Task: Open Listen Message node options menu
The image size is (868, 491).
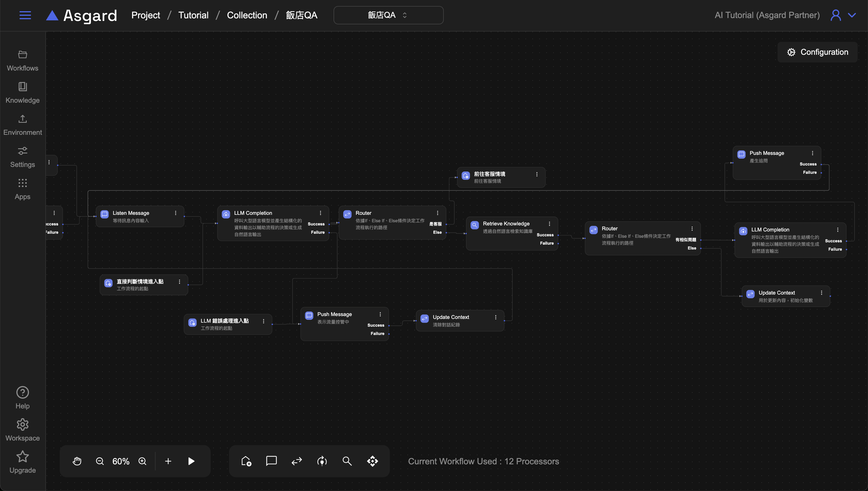Action: [x=175, y=213]
